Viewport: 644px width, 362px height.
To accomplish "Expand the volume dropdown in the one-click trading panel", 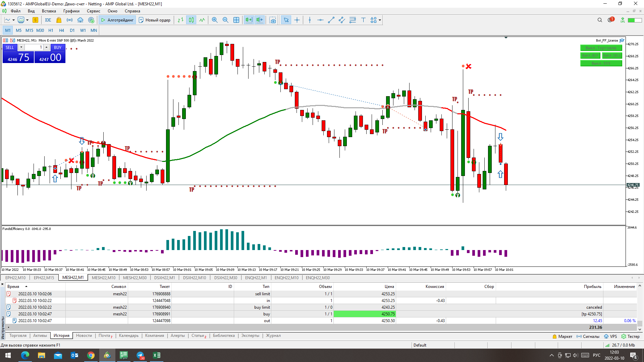I will (21, 47).
